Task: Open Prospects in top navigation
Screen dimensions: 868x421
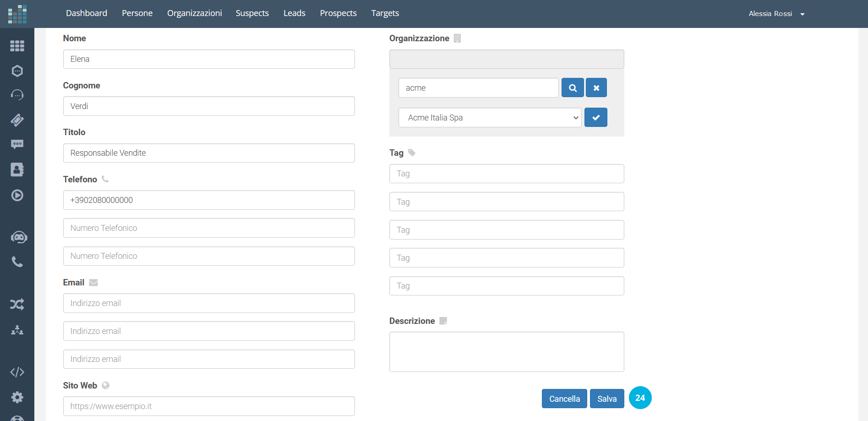Action: click(x=338, y=13)
